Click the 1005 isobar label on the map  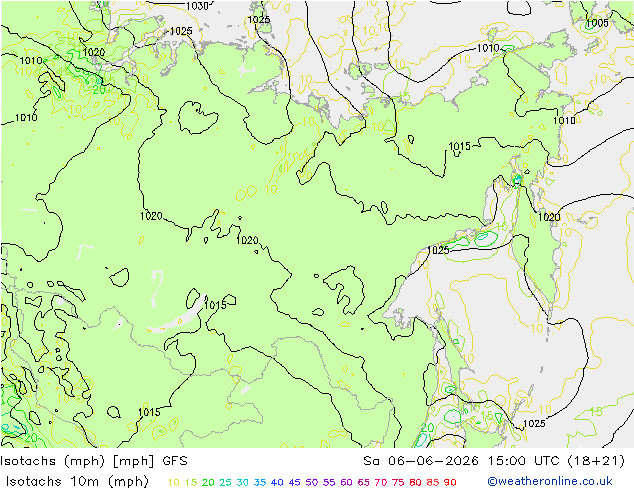(x=597, y=23)
